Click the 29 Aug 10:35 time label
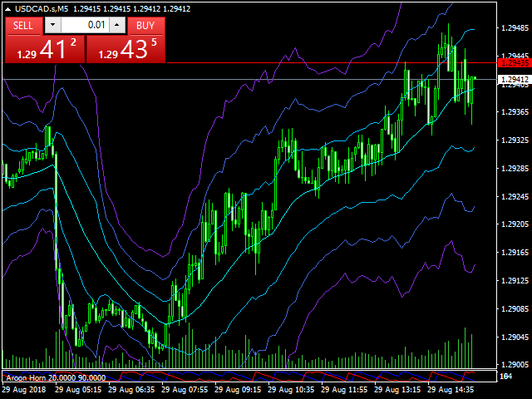Image resolution: width=532 pixels, height=399 pixels. [291, 390]
